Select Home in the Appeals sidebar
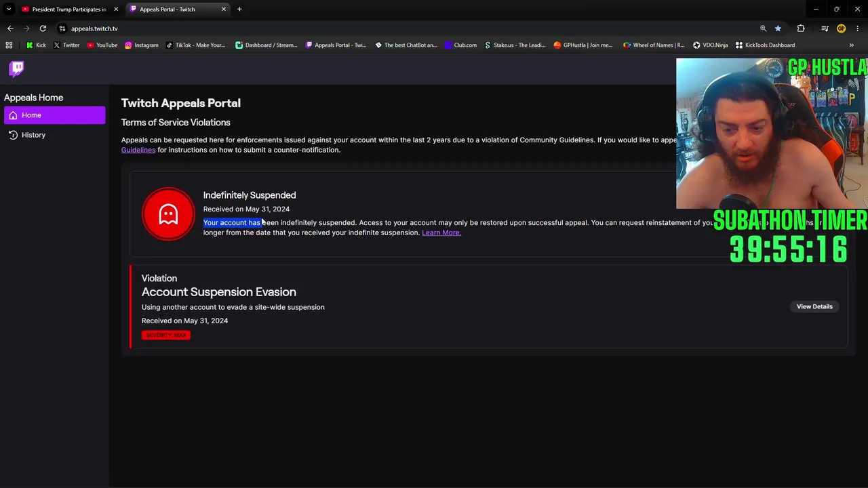Screen dimensions: 868x488 point(54,115)
